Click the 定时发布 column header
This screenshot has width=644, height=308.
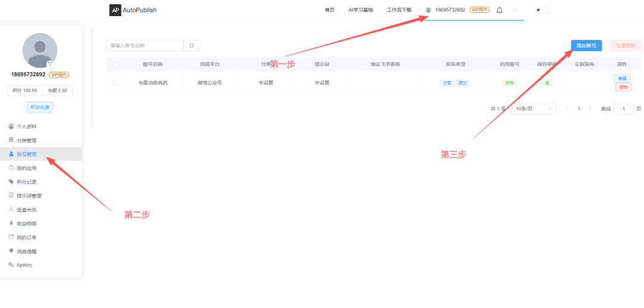point(584,64)
